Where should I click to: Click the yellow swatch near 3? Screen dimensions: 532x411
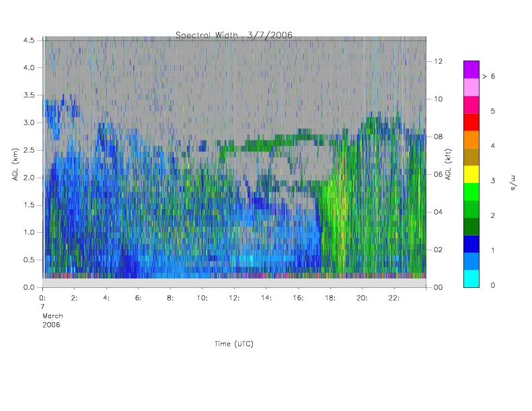click(x=471, y=174)
